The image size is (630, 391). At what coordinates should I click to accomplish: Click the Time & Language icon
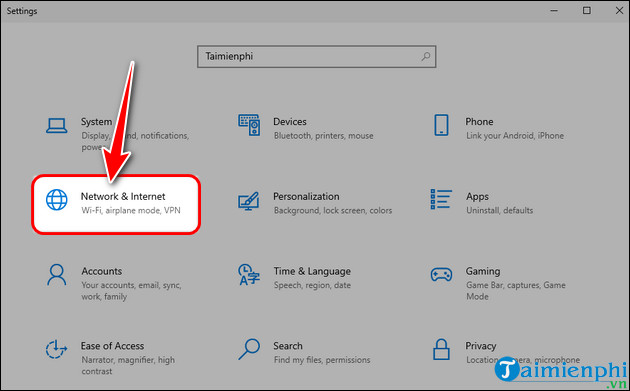[249, 274]
